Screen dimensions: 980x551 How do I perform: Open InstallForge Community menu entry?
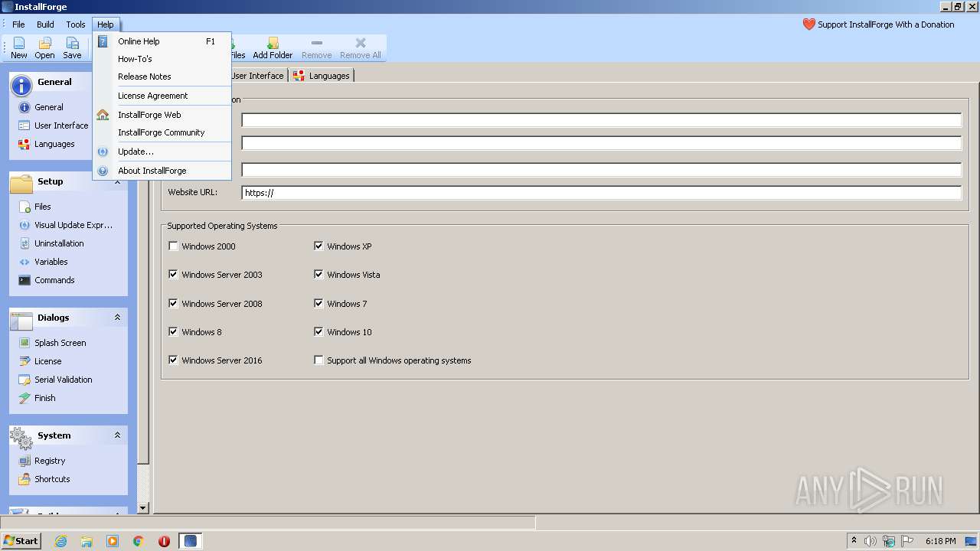click(x=162, y=132)
